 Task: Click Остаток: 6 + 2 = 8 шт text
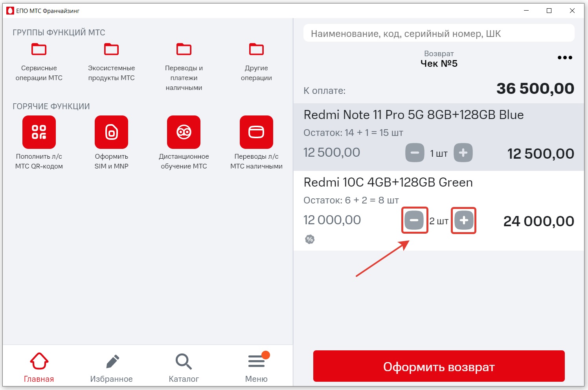coord(351,200)
